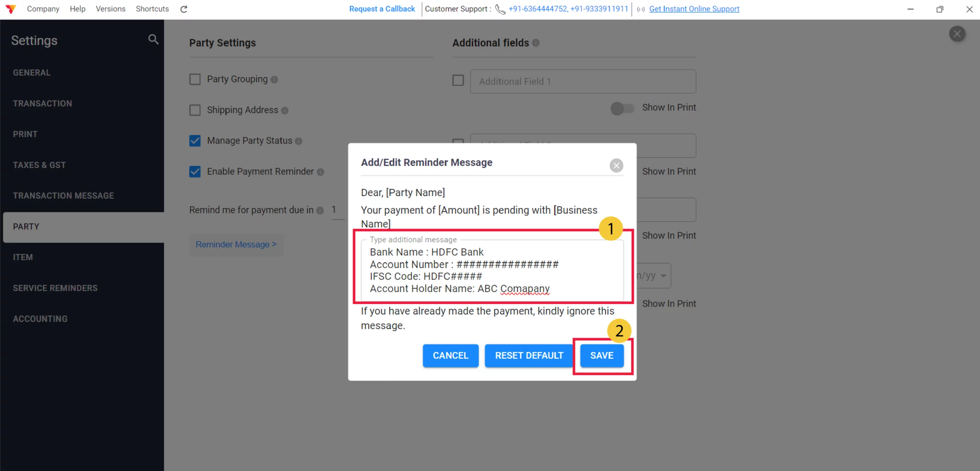980x471 pixels.
Task: Click the info icon next to Shipping Address
Action: [x=285, y=111]
